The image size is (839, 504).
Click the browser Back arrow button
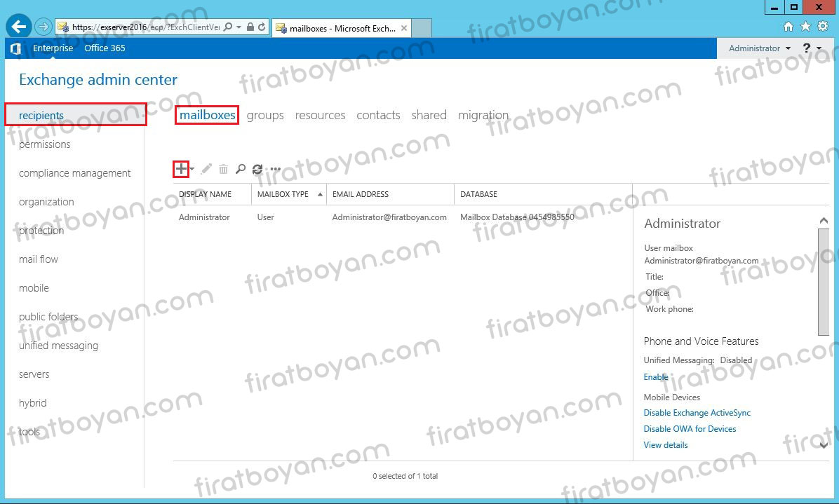pyautogui.click(x=19, y=26)
